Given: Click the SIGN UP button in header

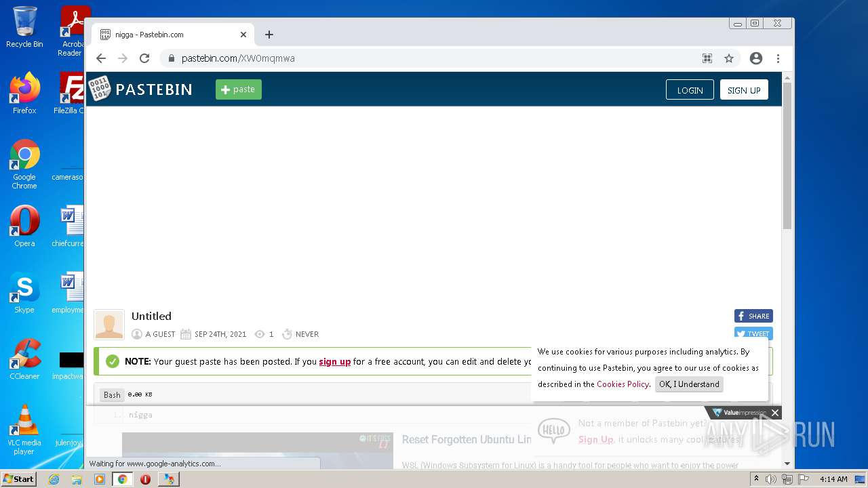Looking at the screenshot, I should (744, 90).
